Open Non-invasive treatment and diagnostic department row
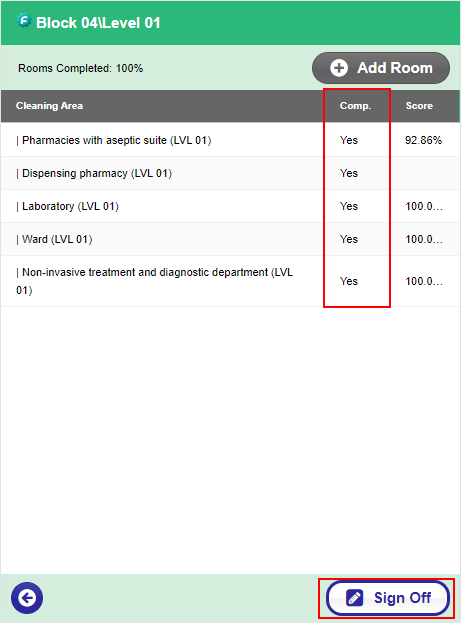461x623 pixels. [230, 281]
